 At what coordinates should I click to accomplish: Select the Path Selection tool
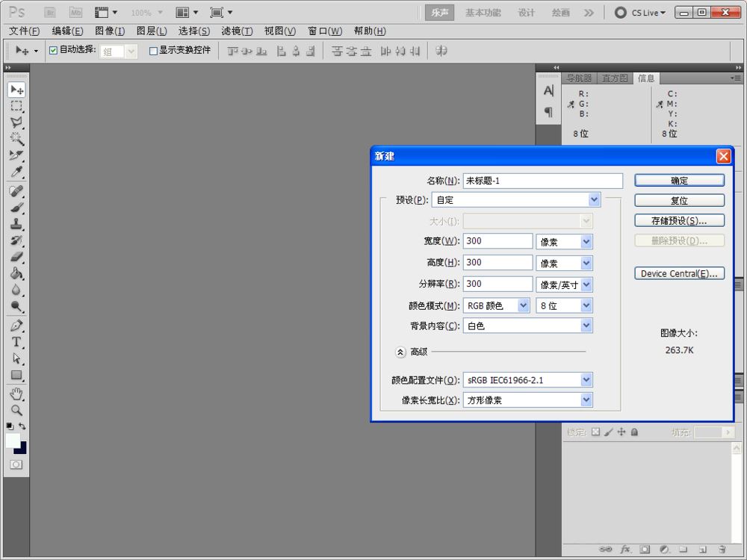[16, 358]
